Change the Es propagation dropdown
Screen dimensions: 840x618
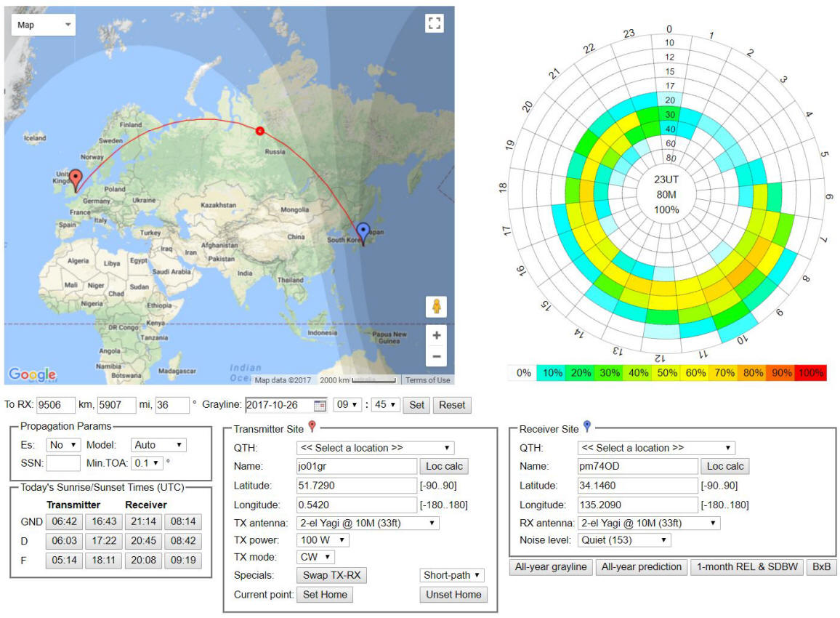pyautogui.click(x=63, y=445)
